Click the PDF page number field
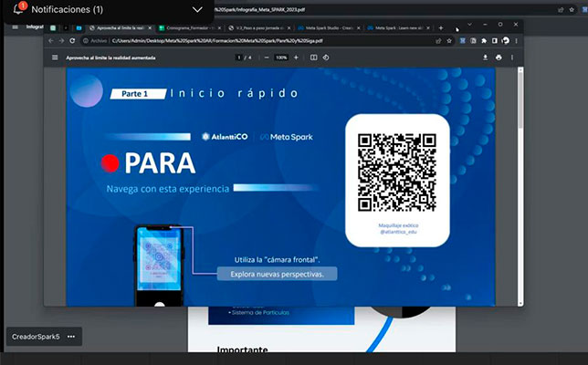588x365 pixels. 239,57
